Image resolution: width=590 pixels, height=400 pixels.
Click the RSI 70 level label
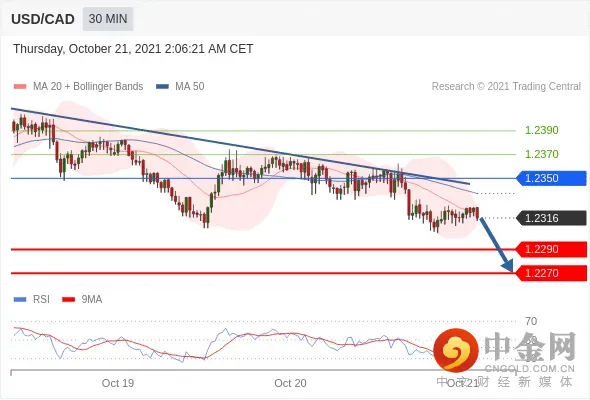531,321
